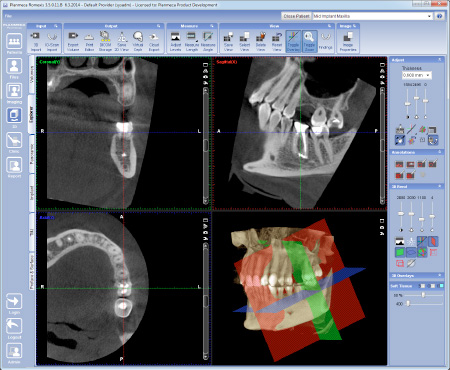The image size is (450, 370).
Task: Toggle Zoom in the View group
Action: tap(309, 41)
